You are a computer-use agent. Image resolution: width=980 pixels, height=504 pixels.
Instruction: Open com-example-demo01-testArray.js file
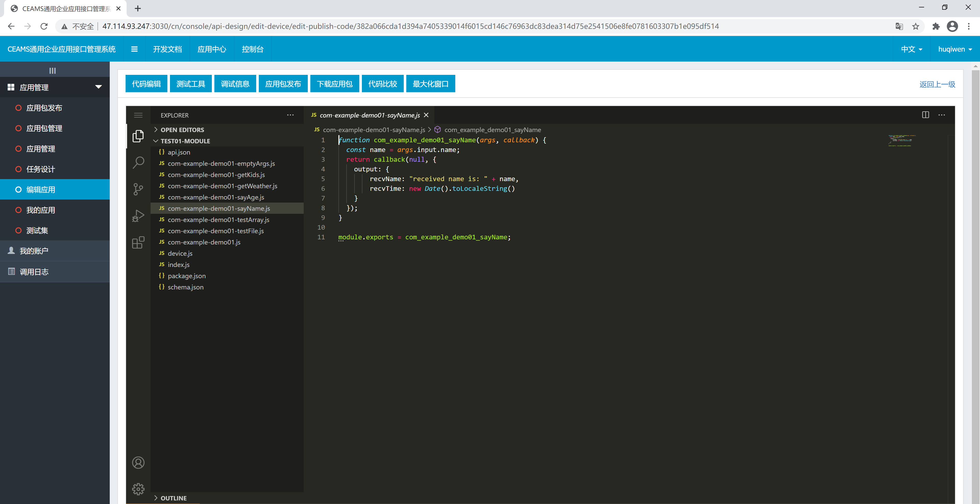[227, 220]
